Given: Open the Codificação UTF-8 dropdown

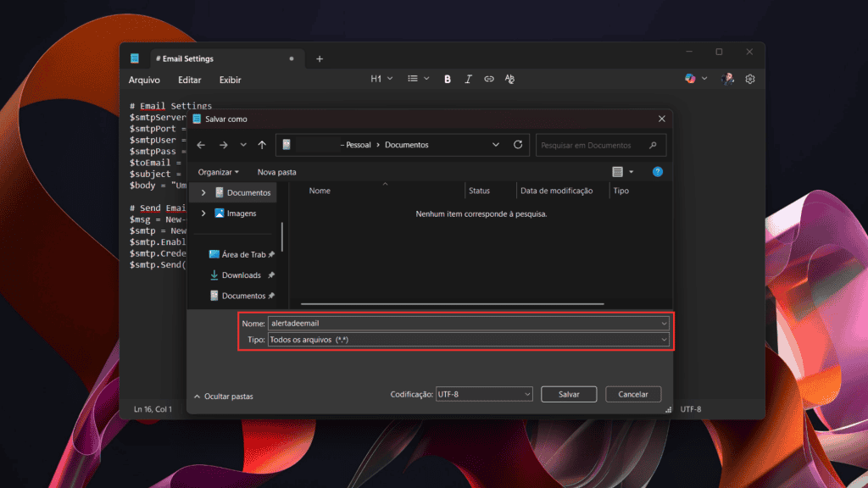Looking at the screenshot, I should [x=484, y=394].
